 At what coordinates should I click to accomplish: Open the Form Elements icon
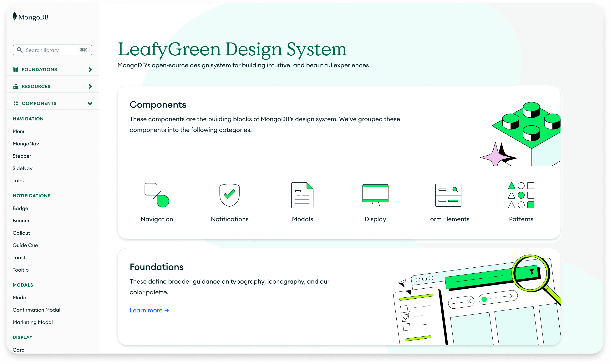448,195
